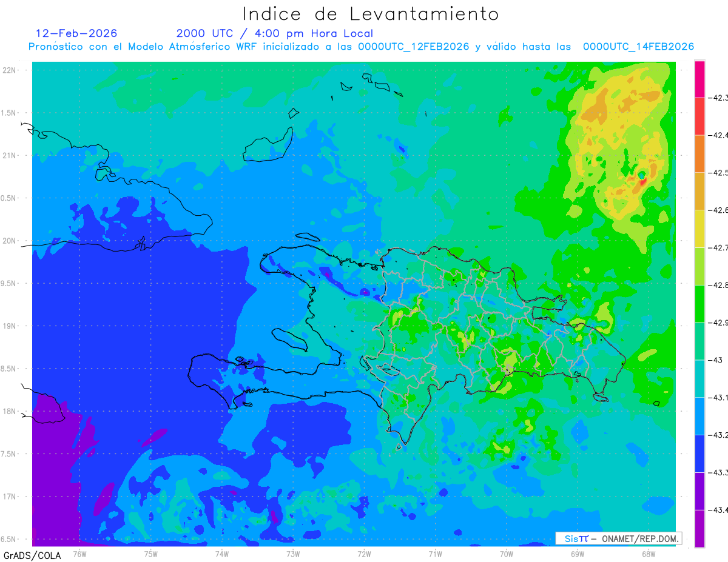The width and height of the screenshot is (728, 562).
Task: Click the sea-green legend swatch between -42.9 and -43
Action: 699,341
